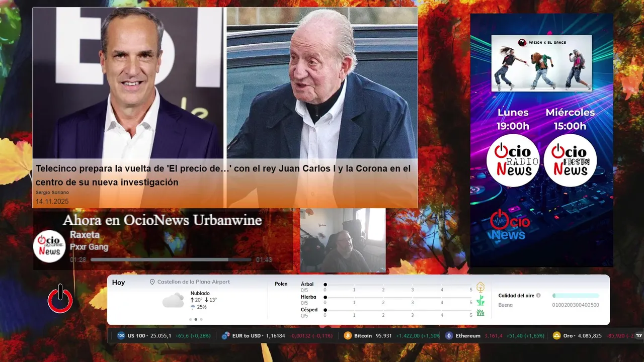
Task: Click the Nublado weather condition text
Action: [x=200, y=293]
